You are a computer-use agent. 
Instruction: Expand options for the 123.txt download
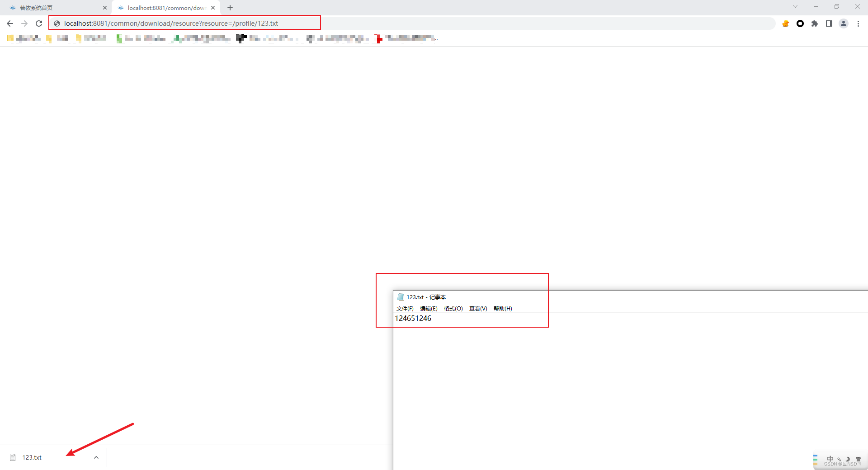[x=96, y=457]
